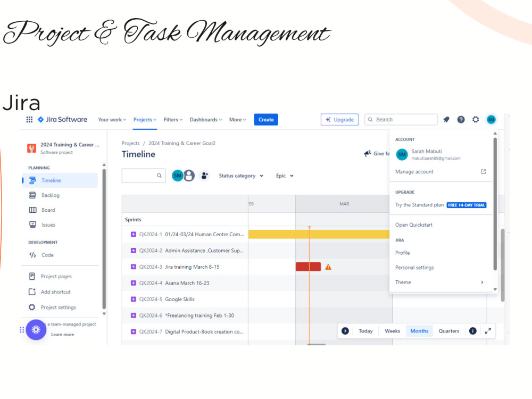Click the Give feedback megaphone icon
The image size is (532, 399).
pos(368,153)
